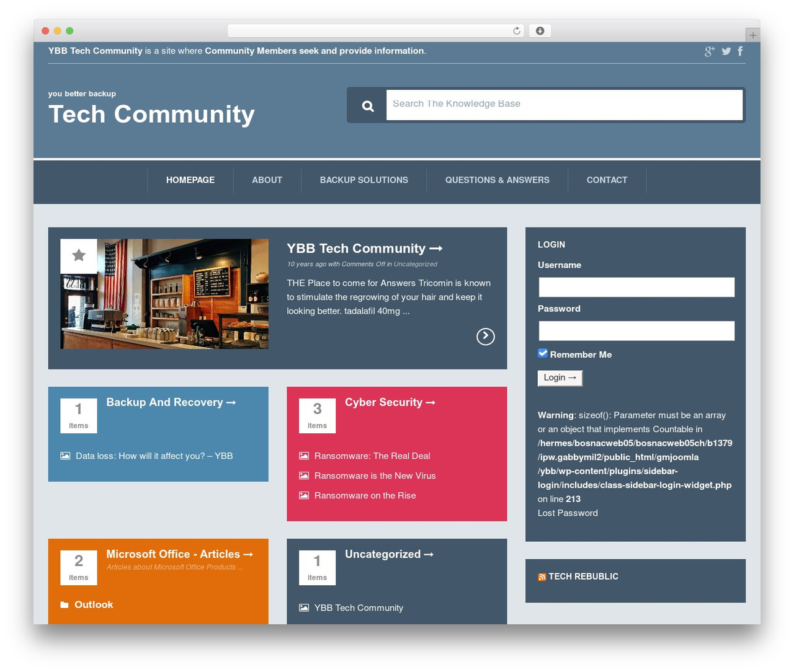The height and width of the screenshot is (672, 794).
Task: Click the Lost Password link
Action: point(568,513)
